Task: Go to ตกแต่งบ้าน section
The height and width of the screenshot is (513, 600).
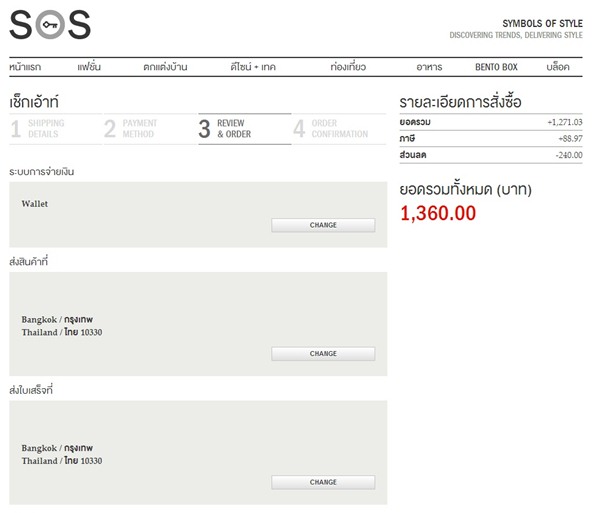Action: (x=165, y=67)
